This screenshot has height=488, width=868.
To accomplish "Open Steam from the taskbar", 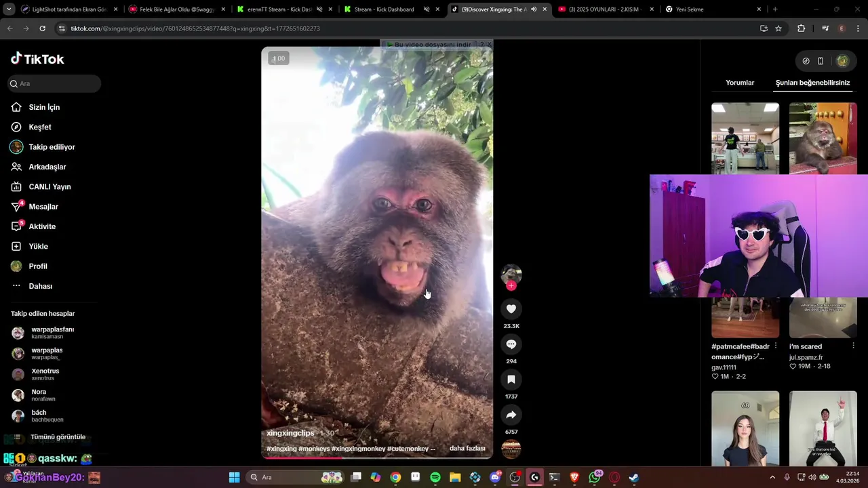I will [634, 477].
